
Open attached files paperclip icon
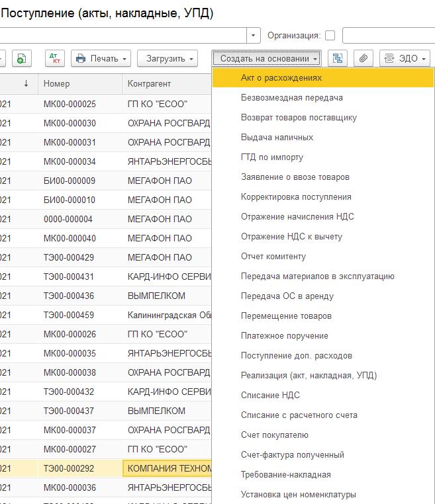363,58
